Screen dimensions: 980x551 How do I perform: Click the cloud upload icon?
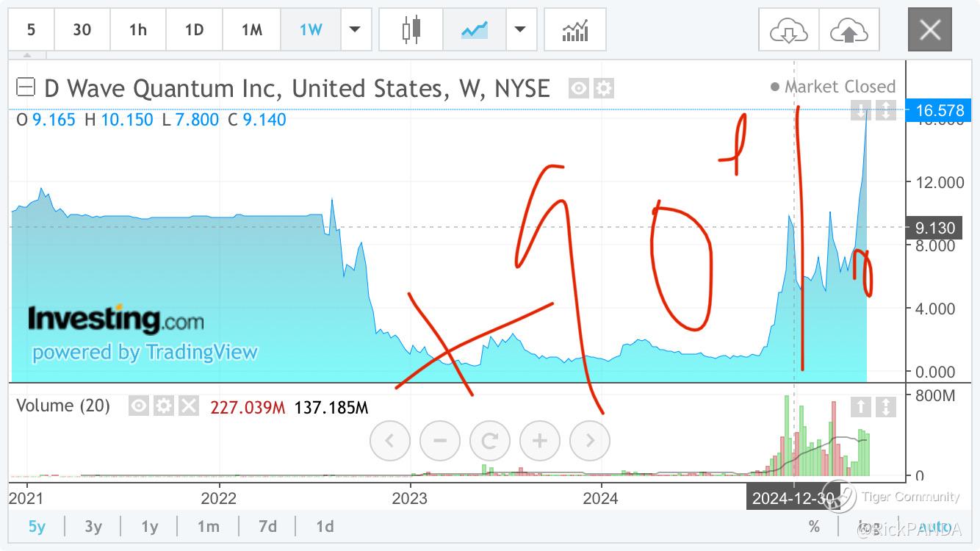click(x=849, y=30)
